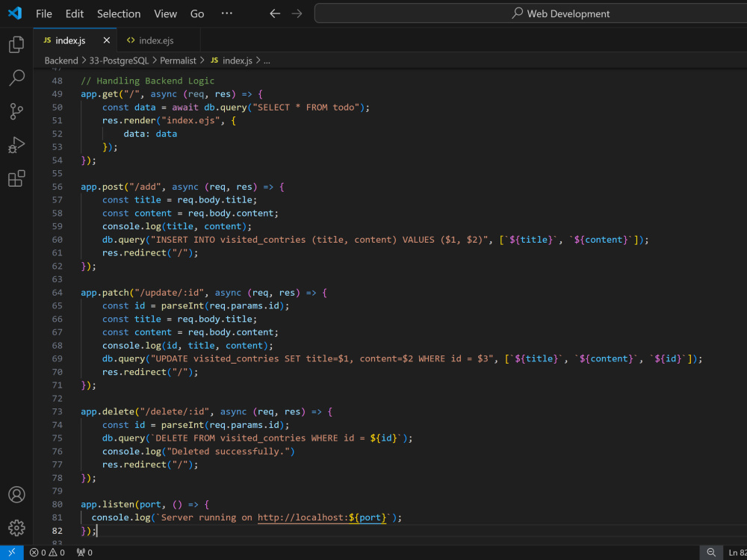Close the index.js tab
Screen dimensions: 747x560
tap(107, 40)
